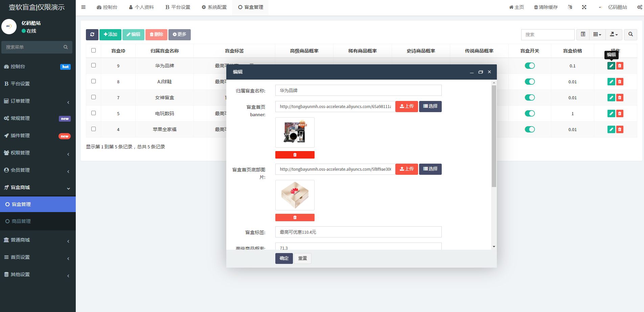This screenshot has width=644, height=312.
Task: Toggle the blind box switch for row 8
Action: 530,82
